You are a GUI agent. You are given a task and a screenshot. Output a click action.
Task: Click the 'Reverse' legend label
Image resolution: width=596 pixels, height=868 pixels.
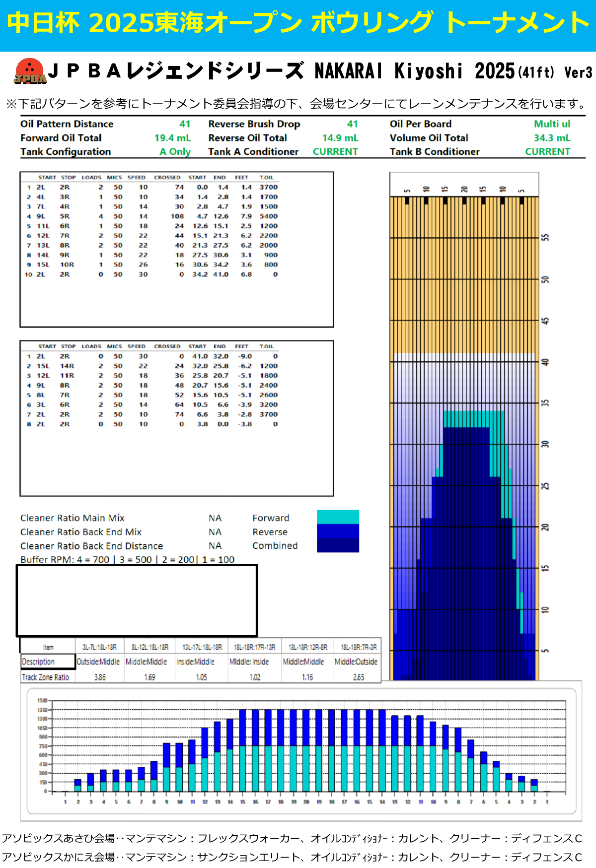pos(270,532)
